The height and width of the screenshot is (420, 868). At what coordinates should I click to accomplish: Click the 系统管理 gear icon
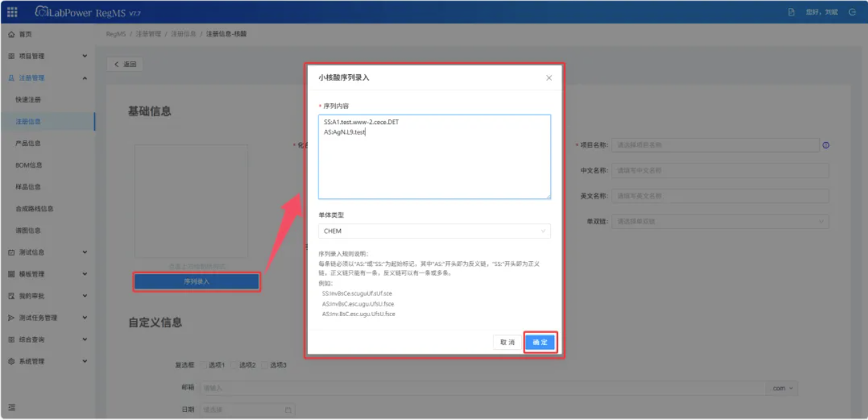coord(11,361)
